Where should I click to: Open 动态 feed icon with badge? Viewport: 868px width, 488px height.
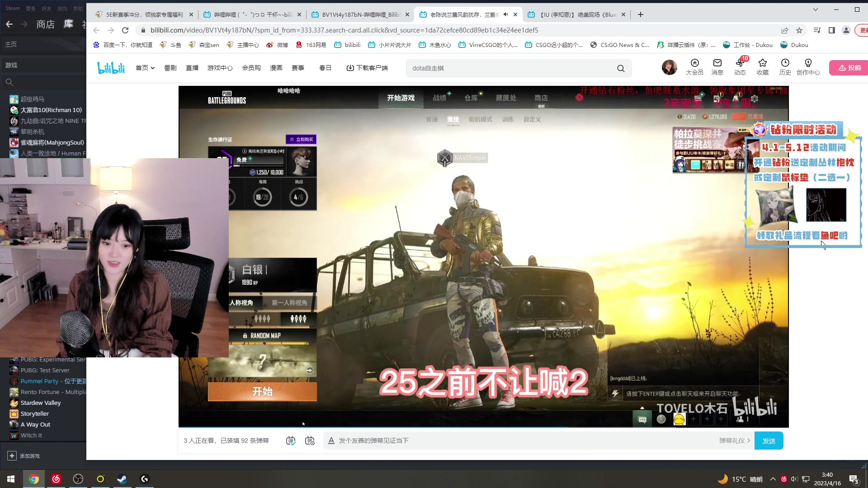coord(740,67)
